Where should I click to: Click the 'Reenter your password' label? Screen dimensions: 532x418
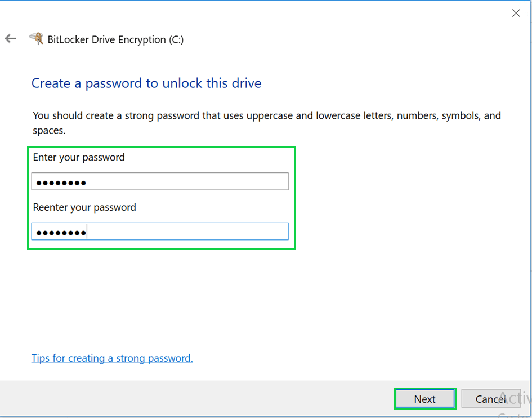point(84,207)
